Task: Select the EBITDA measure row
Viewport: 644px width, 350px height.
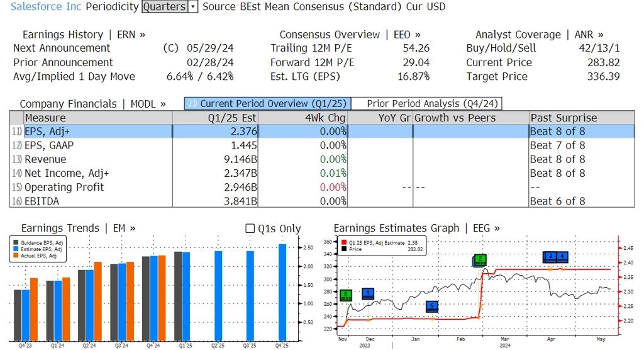Action: pyautogui.click(x=322, y=201)
